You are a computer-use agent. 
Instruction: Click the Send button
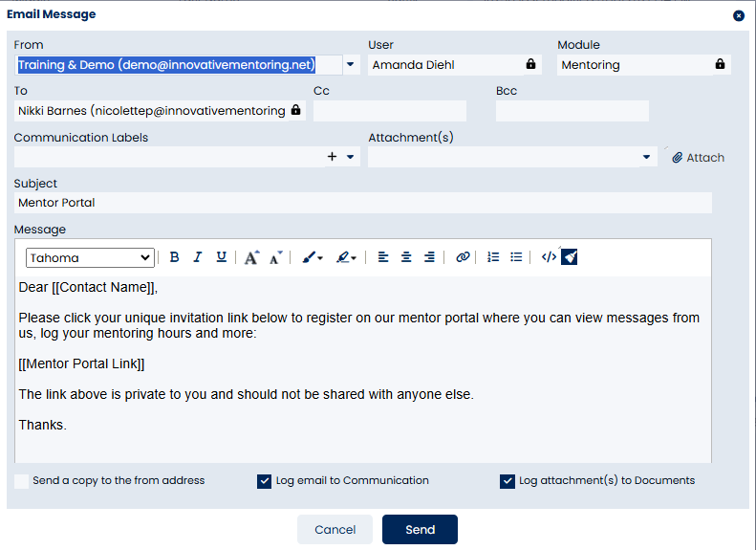420,529
